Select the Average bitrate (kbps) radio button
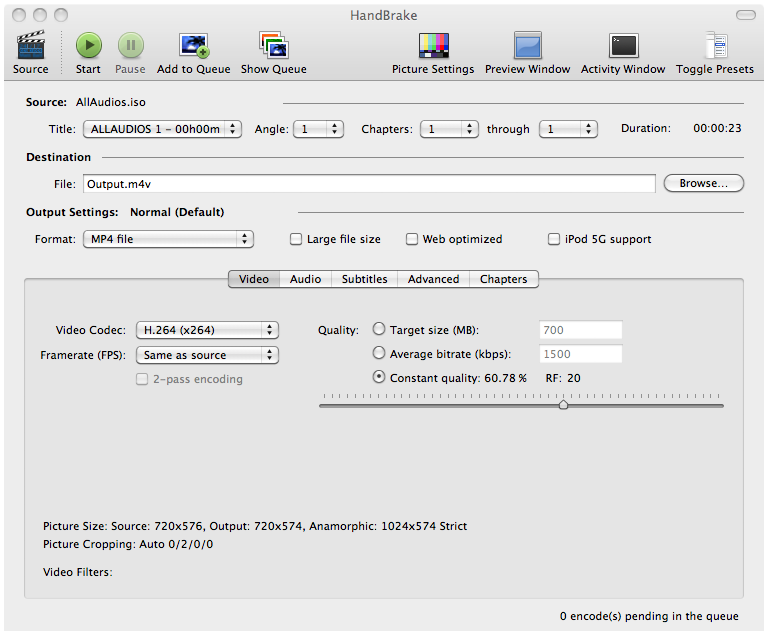Image resolution: width=767 pixels, height=635 pixels. pos(379,353)
